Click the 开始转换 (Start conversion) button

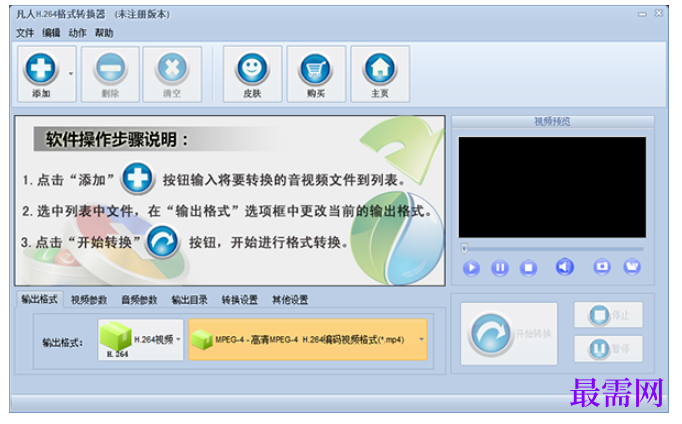coord(509,334)
